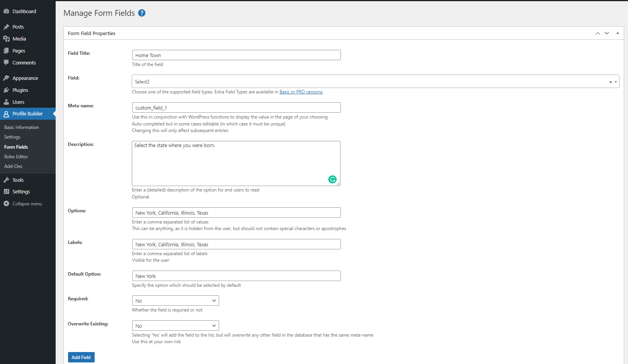The image size is (628, 364).
Task: Click the Profile Builder user icon
Action: pos(6,114)
